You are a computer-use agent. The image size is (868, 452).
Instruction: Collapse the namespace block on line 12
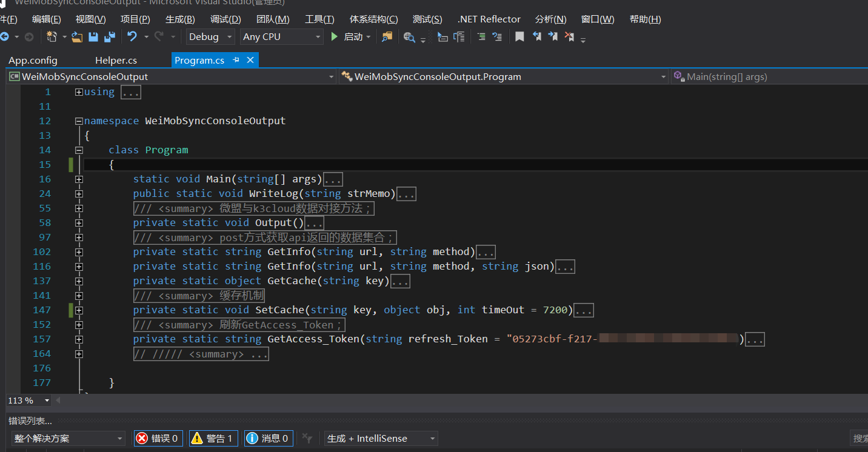point(79,121)
